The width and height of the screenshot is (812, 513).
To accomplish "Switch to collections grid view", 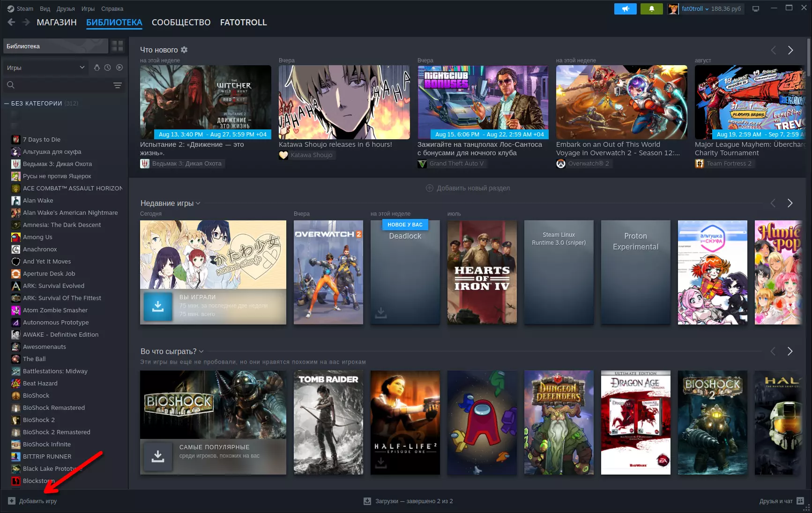I will (117, 46).
